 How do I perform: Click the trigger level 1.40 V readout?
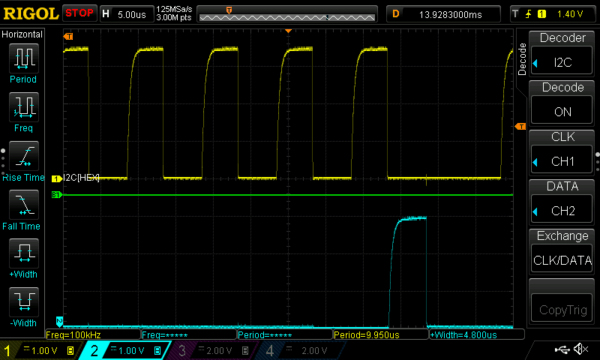tap(570, 14)
